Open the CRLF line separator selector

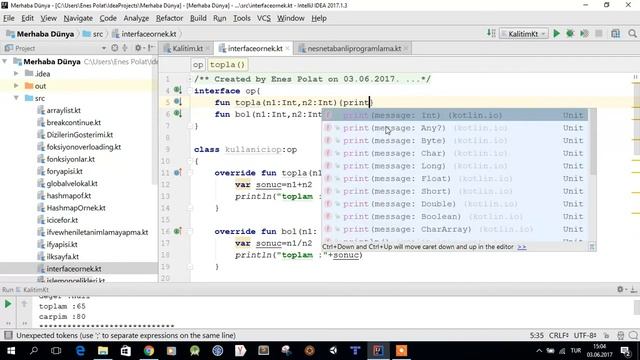point(558,336)
